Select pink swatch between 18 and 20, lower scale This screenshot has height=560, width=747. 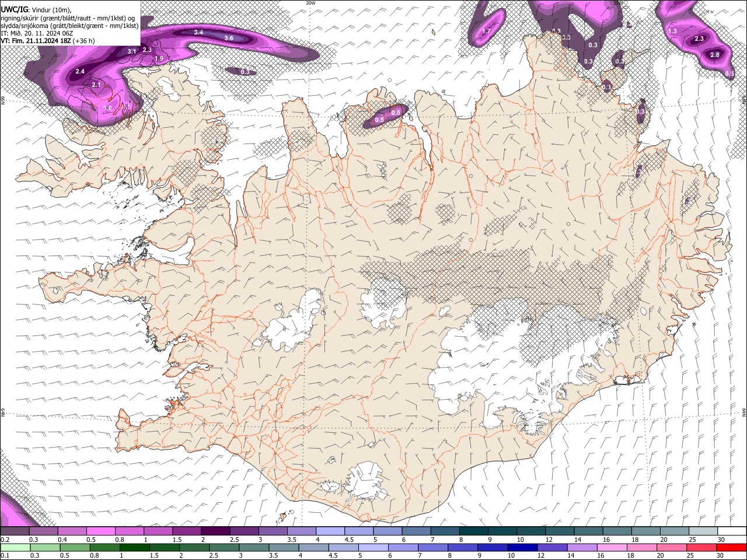[643, 547]
